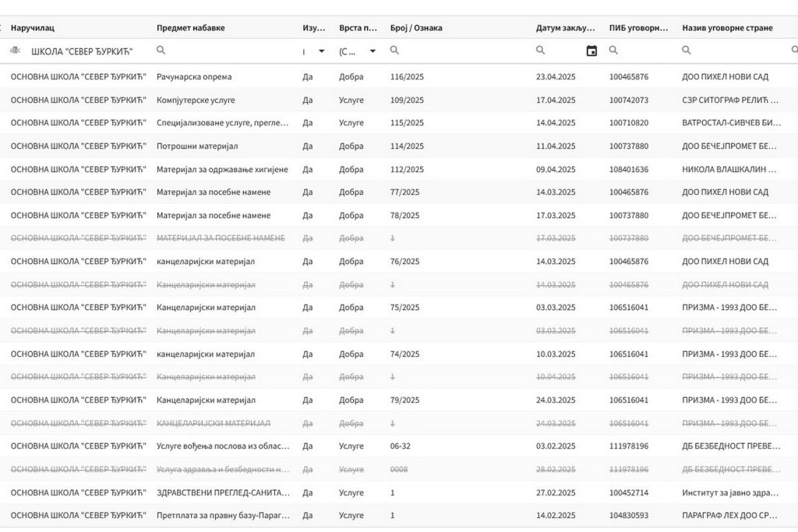Click the Изу… column header

313,28
